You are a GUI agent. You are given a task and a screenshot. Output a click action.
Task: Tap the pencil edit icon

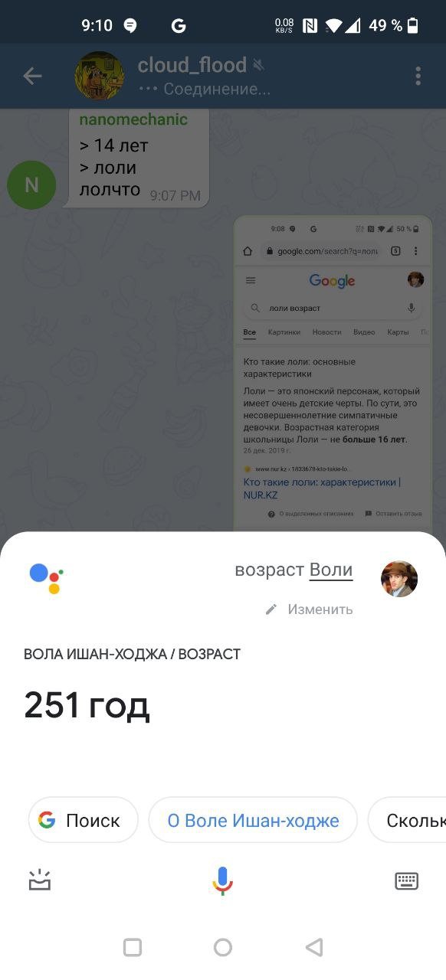pyautogui.click(x=271, y=609)
